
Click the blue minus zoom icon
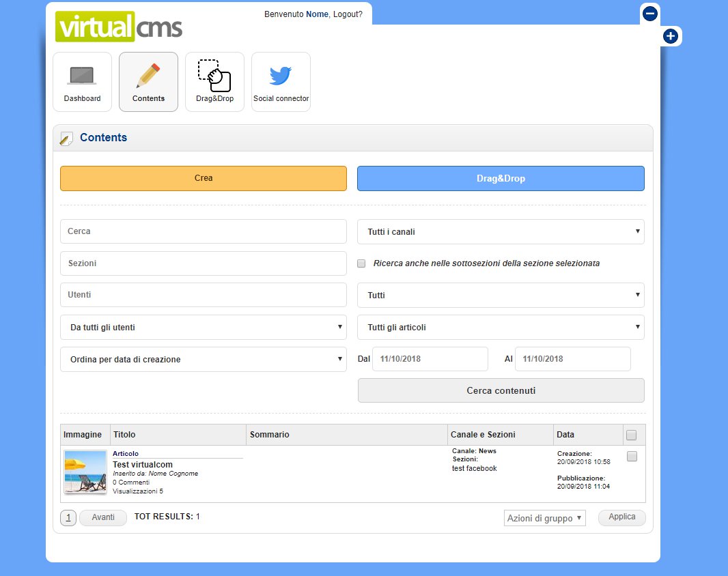coord(650,14)
